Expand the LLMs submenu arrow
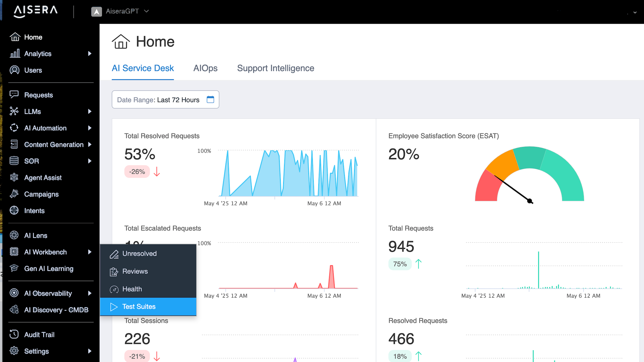644x362 pixels. click(90, 111)
